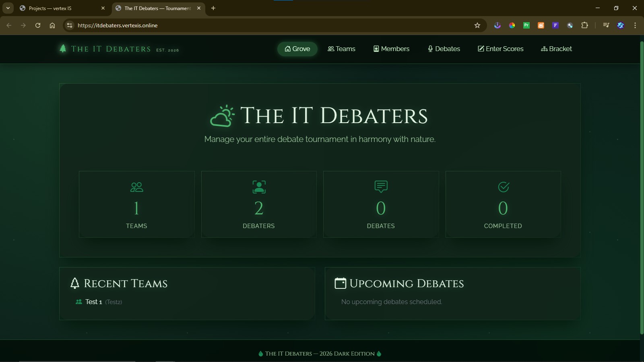Click the speech bubble icon on the Debates card
This screenshot has height=362, width=644.
[381, 186]
